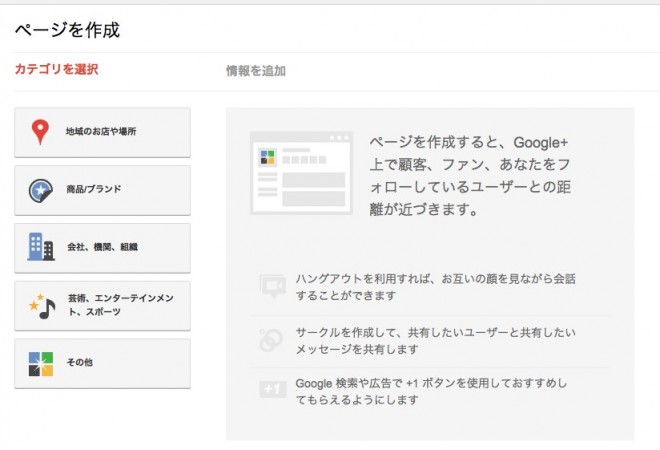Switch to the カテゴリを選択 step
This screenshot has width=660, height=450.
click(56, 70)
